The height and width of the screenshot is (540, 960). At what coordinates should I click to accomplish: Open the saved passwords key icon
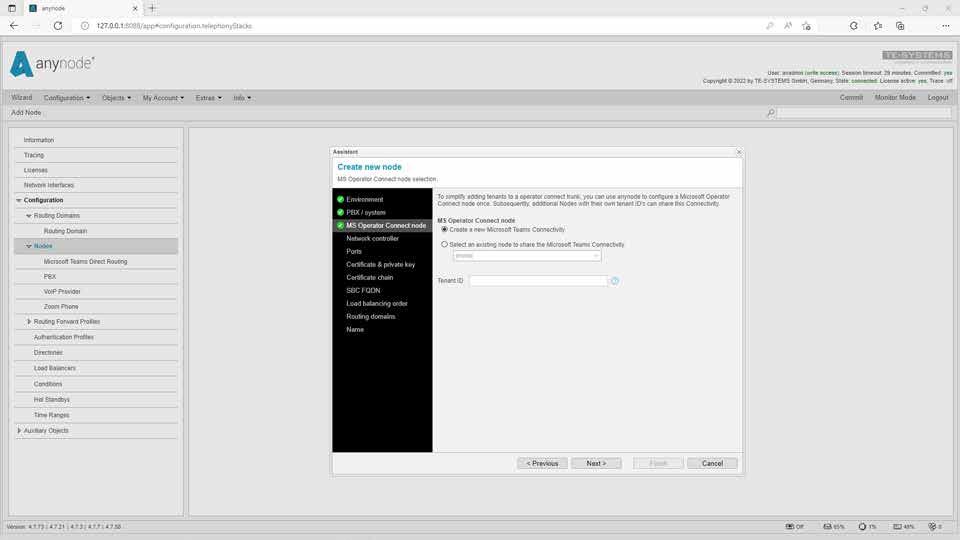[x=770, y=26]
